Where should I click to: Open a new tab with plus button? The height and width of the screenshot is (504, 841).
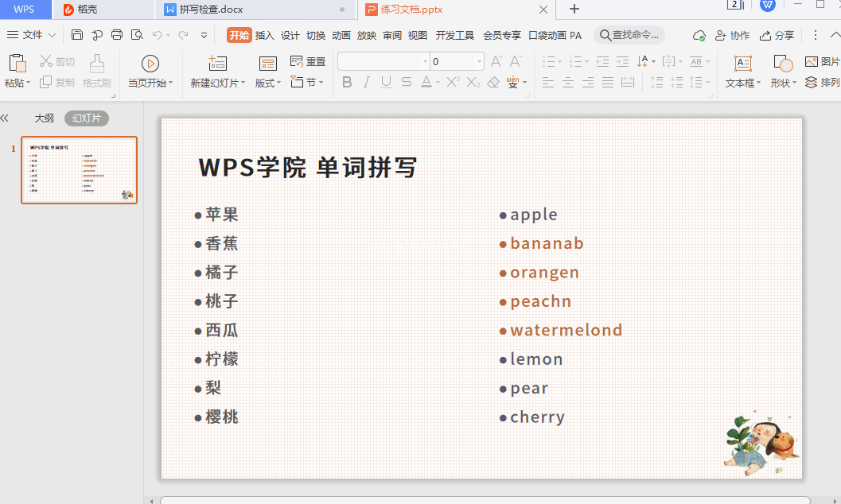(x=574, y=9)
